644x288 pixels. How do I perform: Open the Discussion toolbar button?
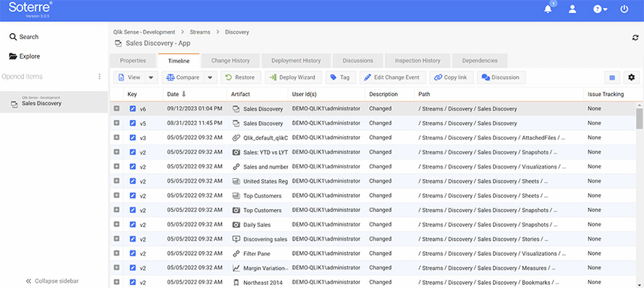coord(501,77)
